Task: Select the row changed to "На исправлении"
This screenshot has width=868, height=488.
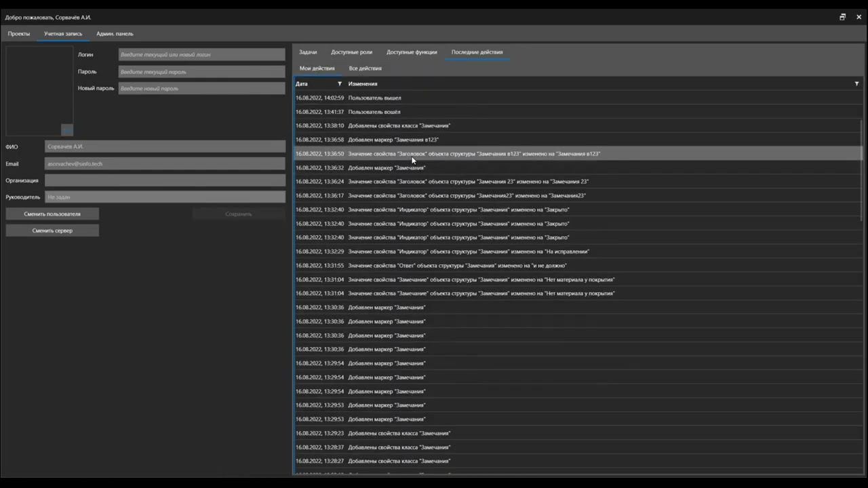Action: [x=578, y=251]
